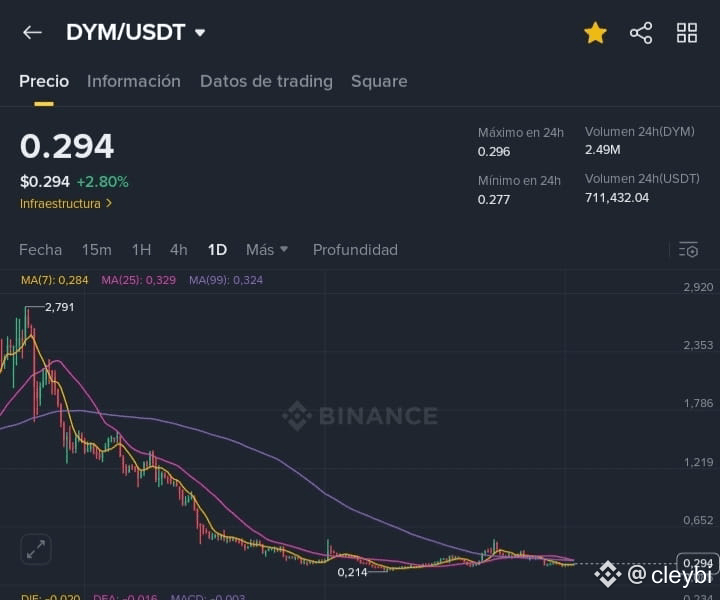Tap the share icon

[x=641, y=33]
